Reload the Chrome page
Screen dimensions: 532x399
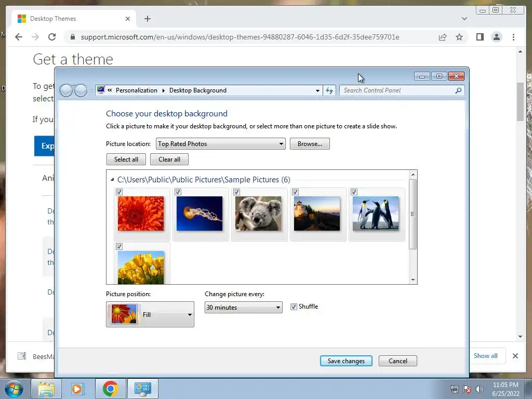pyautogui.click(x=52, y=37)
